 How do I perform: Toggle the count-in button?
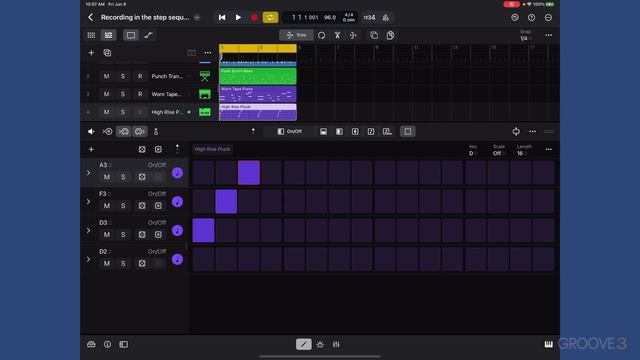(369, 18)
